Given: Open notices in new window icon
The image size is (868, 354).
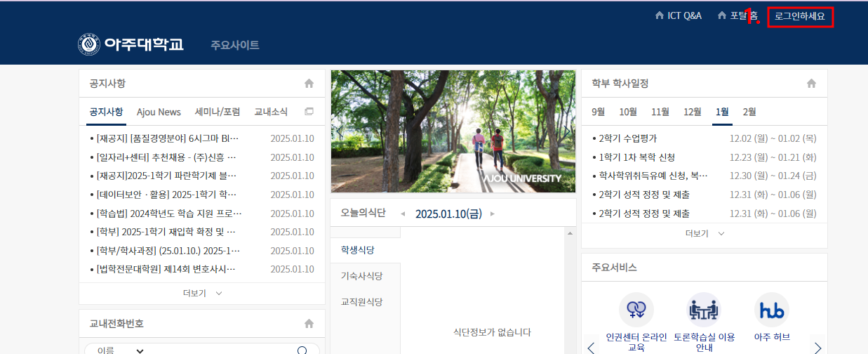Looking at the screenshot, I should [x=309, y=112].
